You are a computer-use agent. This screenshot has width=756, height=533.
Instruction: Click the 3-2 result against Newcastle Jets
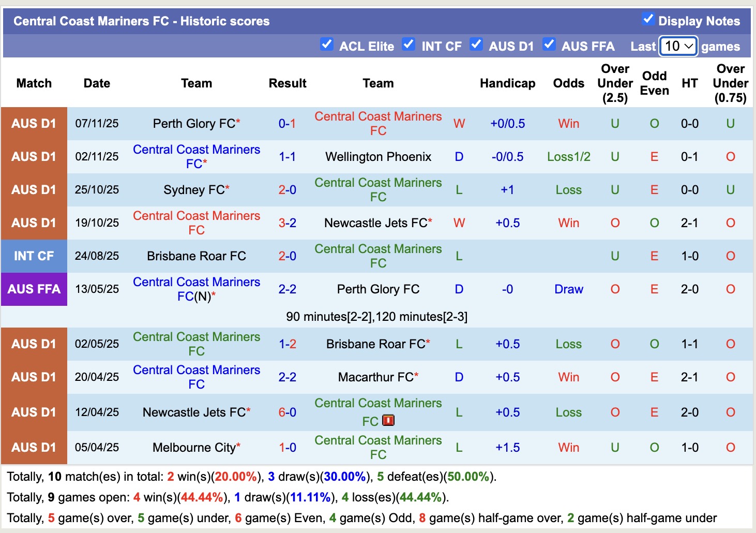tap(287, 223)
